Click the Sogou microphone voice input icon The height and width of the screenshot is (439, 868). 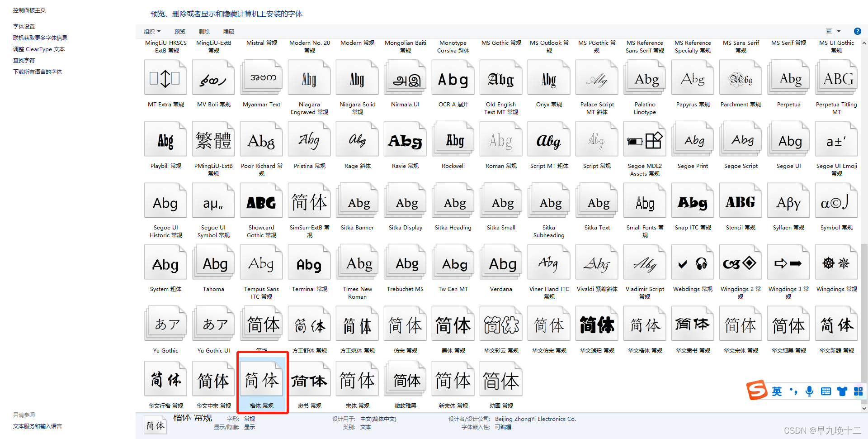[810, 391]
